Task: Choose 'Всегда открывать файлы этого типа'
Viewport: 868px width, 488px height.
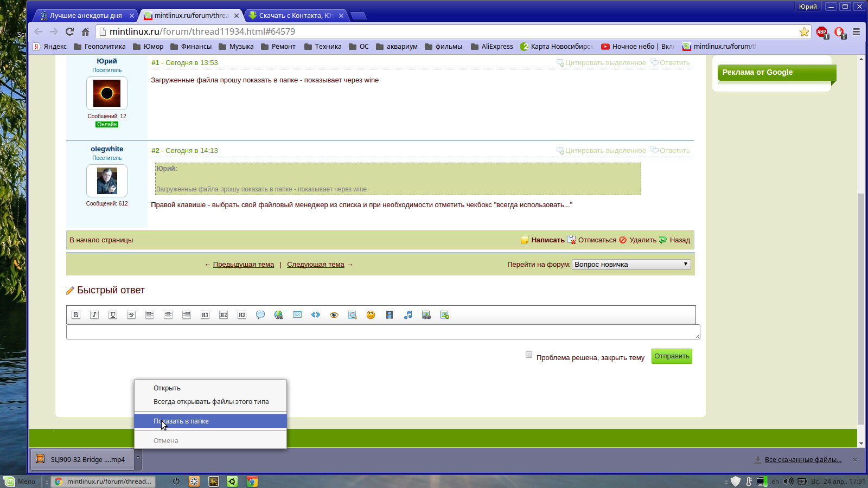Action: pyautogui.click(x=211, y=402)
